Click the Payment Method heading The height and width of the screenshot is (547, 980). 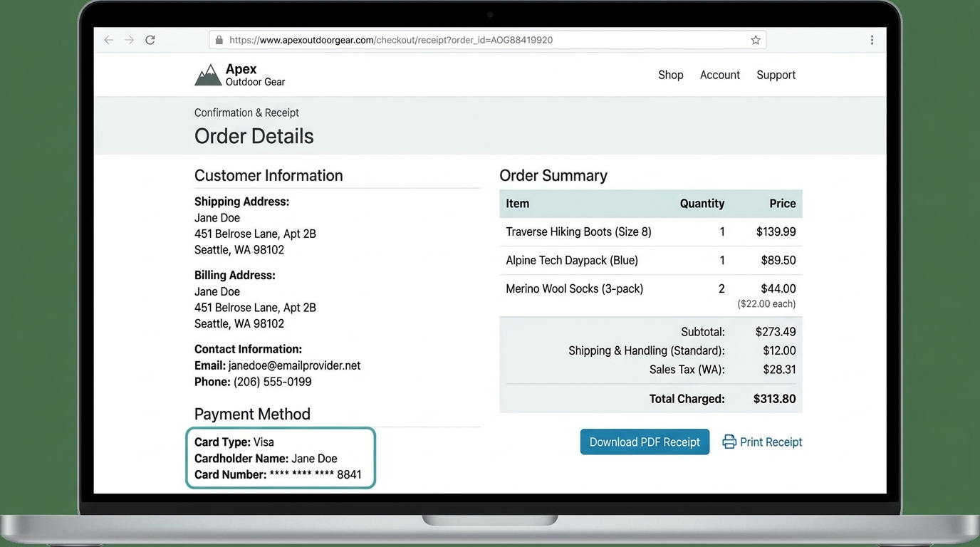pos(252,414)
